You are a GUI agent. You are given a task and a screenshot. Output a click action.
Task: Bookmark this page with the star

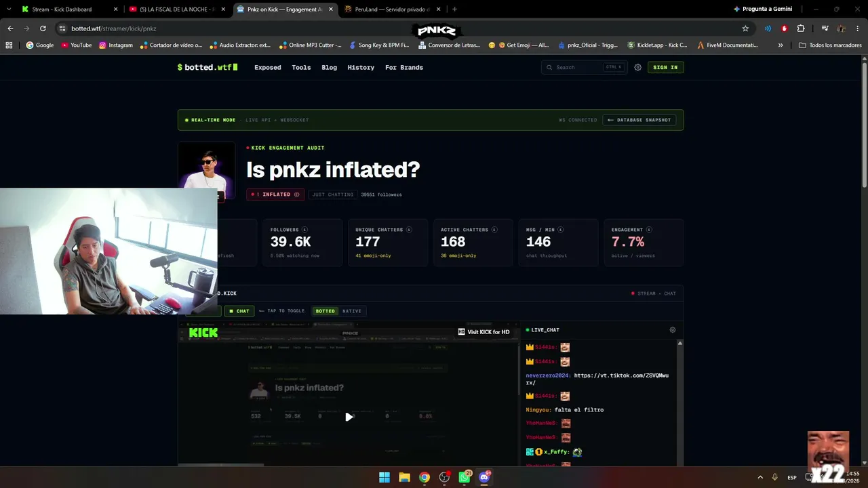(745, 28)
